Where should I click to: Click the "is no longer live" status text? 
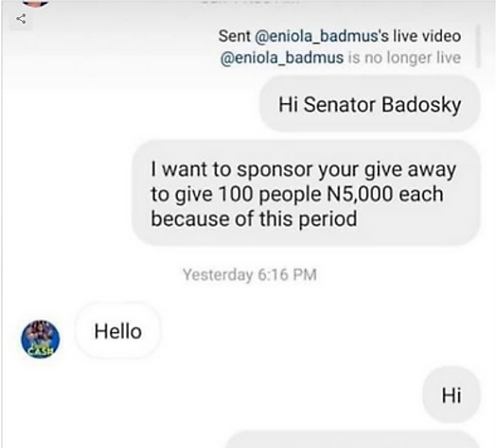point(404,57)
